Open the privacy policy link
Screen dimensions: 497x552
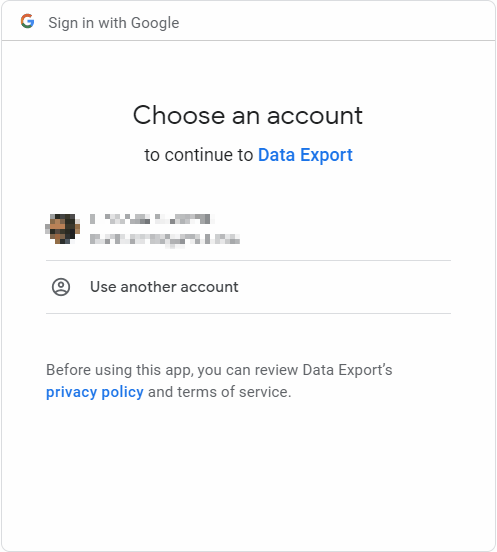[95, 392]
